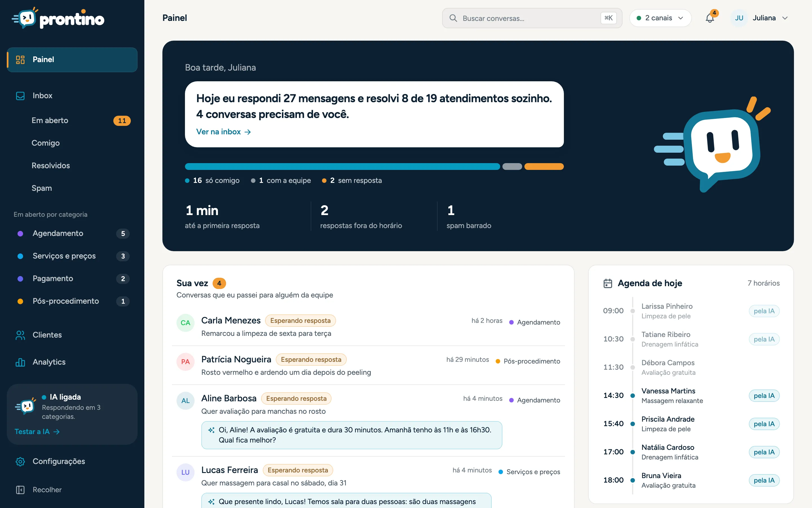Viewport: 812px width, 508px height.
Task: Open the Inbox icon in sidebar
Action: coord(20,96)
